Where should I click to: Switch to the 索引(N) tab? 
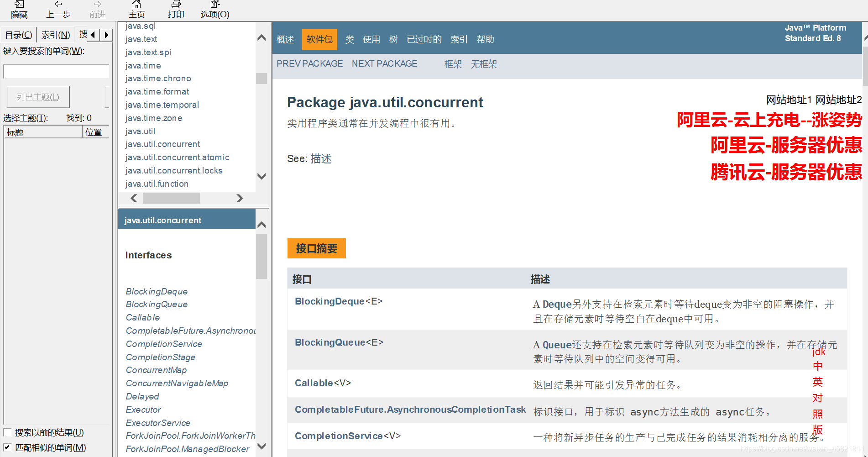click(x=56, y=35)
